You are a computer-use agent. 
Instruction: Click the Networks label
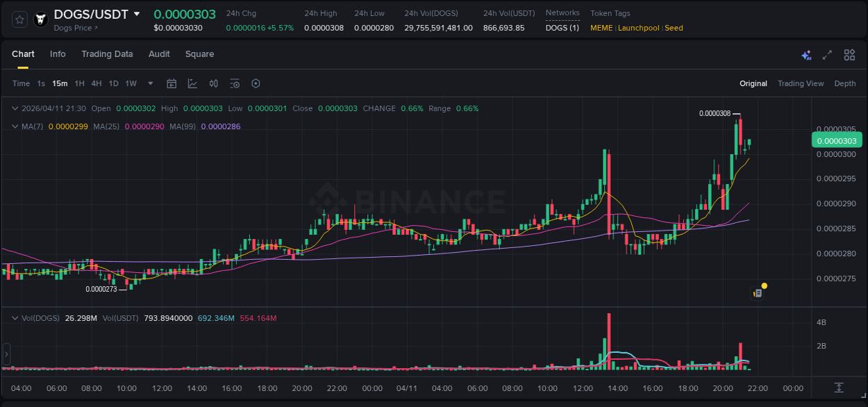562,13
